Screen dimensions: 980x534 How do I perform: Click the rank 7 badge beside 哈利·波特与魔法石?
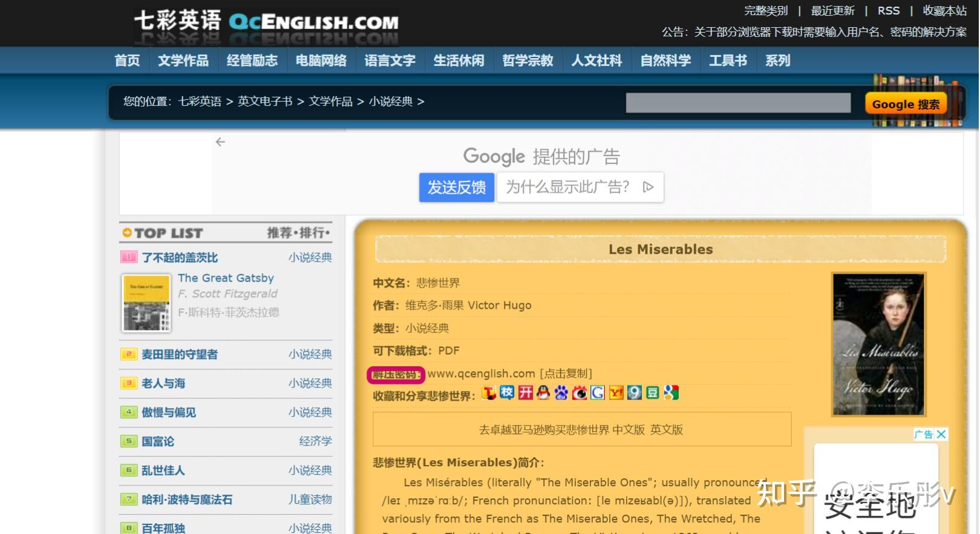[x=128, y=499]
